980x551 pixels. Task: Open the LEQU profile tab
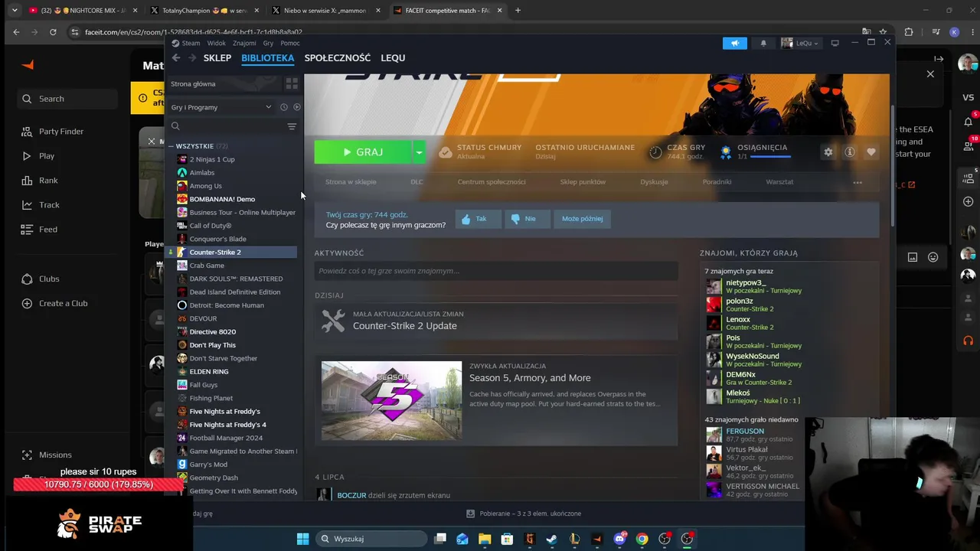[393, 58]
